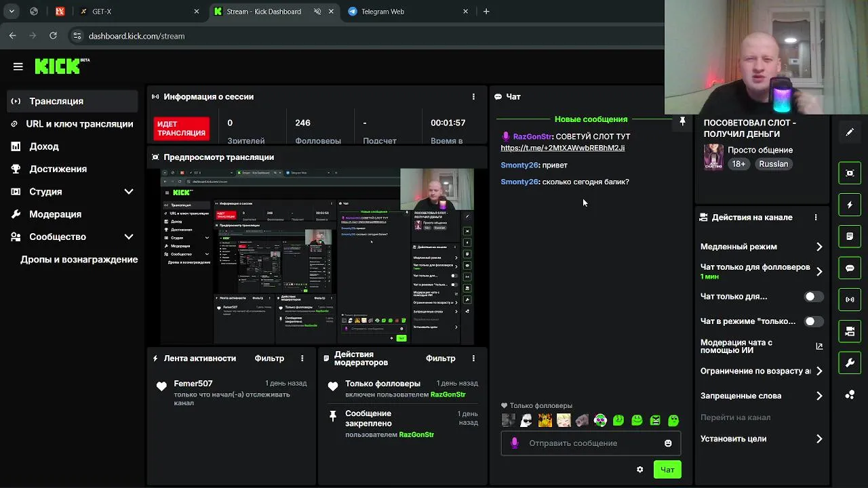Open the t.me link in chat
Viewport: 868px width, 488px height.
pos(562,148)
